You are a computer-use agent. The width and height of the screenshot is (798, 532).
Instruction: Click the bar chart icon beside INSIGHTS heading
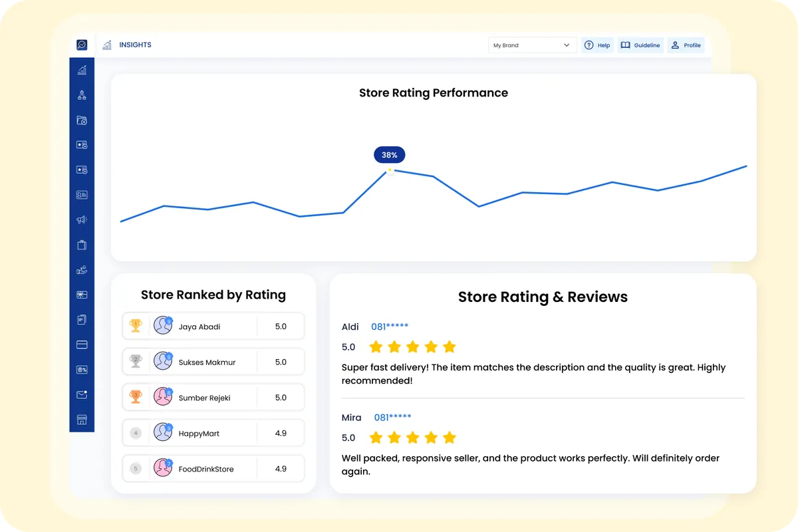(107, 45)
